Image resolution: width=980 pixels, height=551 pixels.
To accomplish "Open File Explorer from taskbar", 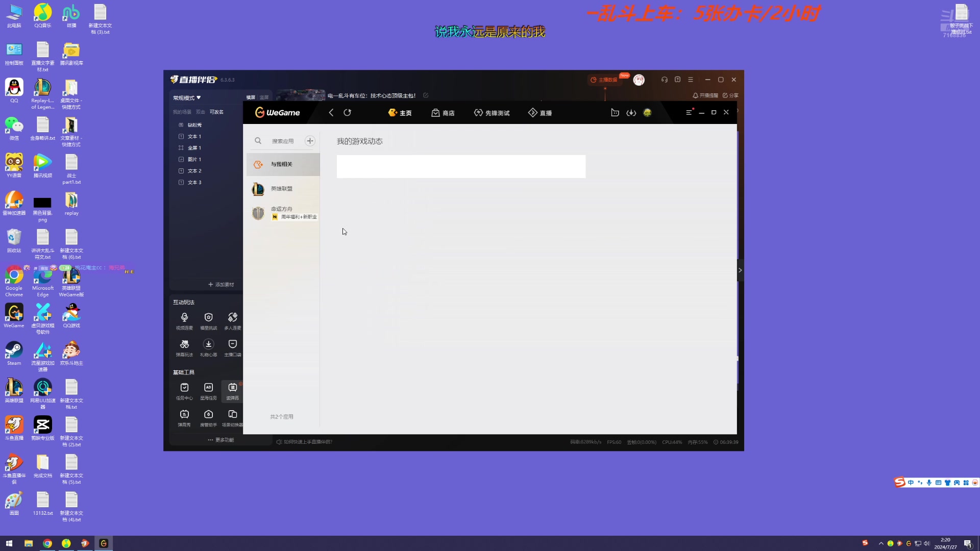I will [29, 543].
